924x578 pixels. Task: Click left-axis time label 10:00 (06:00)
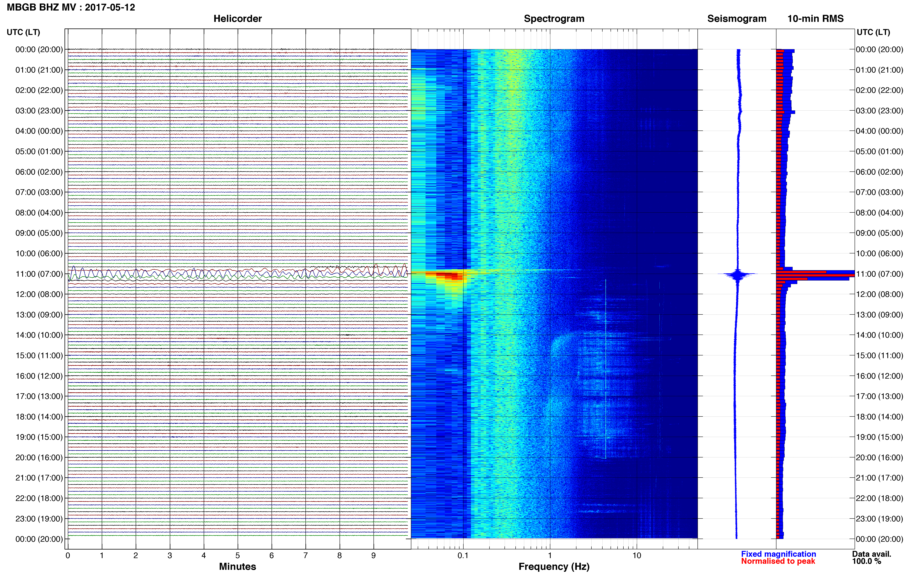tap(39, 253)
